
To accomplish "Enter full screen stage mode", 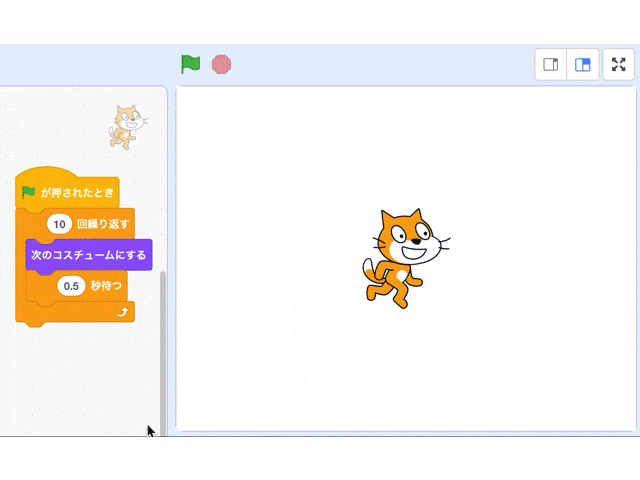I will point(618,64).
